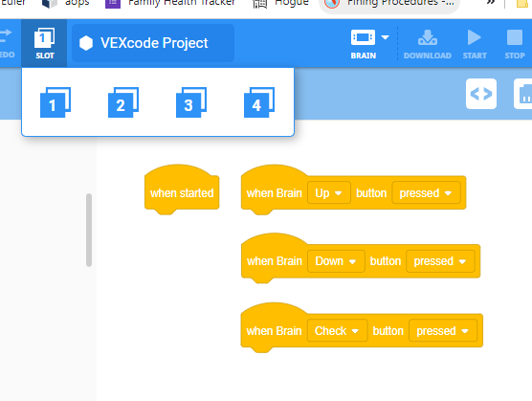The image size is (532, 401).
Task: Open the Down button dropdown
Action: click(336, 261)
